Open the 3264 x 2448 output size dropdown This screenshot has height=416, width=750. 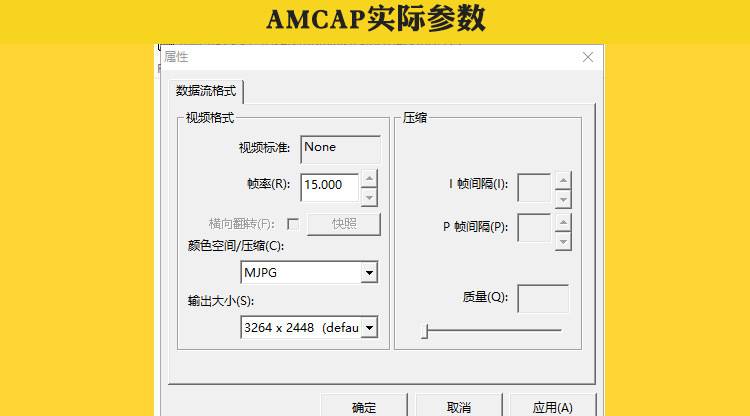(x=369, y=328)
